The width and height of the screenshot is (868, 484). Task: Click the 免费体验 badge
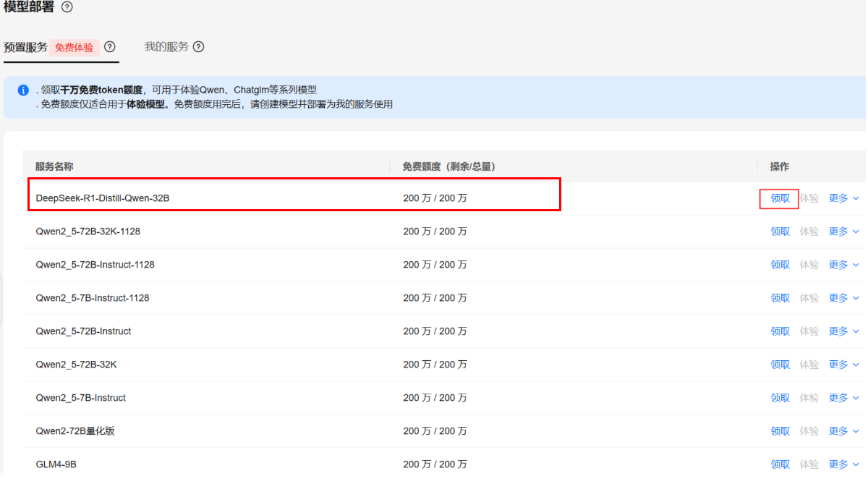coord(74,48)
